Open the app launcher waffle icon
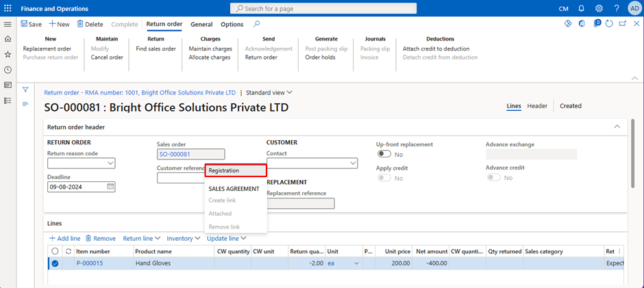The height and width of the screenshot is (288, 644). pyautogui.click(x=8, y=8)
